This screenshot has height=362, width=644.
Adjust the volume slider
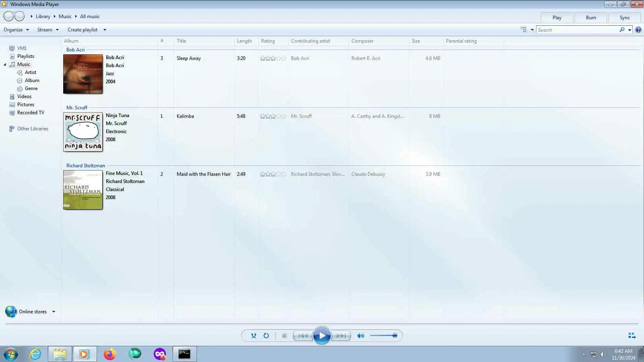click(x=384, y=335)
